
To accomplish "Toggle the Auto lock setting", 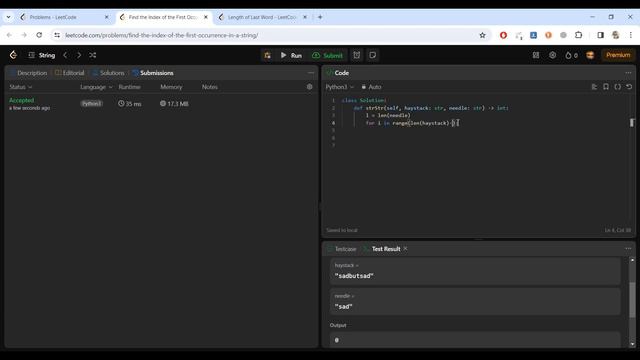I will click(371, 87).
